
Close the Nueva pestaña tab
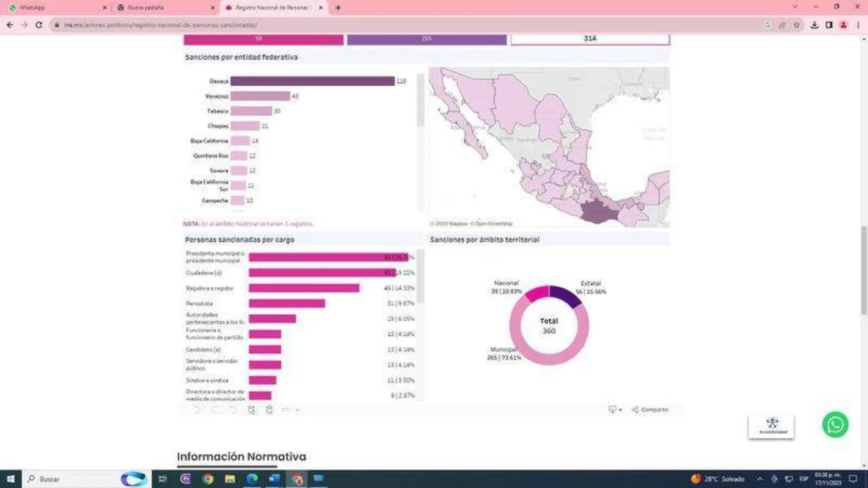point(212,8)
